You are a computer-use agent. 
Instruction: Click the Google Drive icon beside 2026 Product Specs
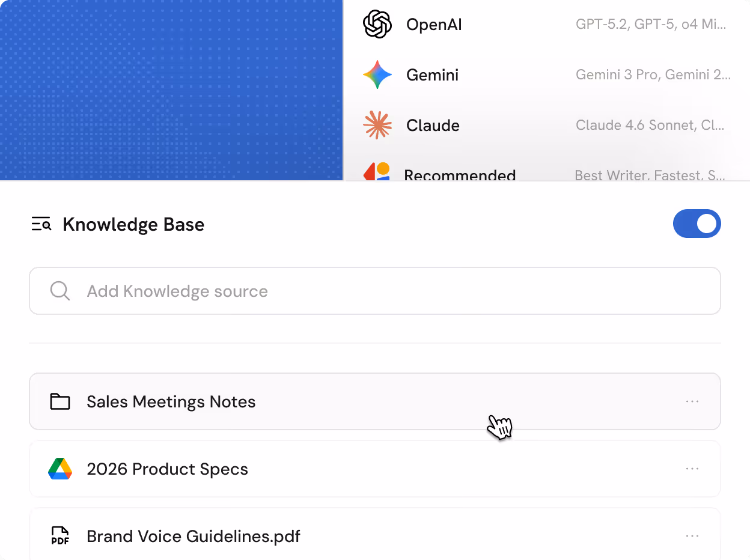tap(59, 469)
